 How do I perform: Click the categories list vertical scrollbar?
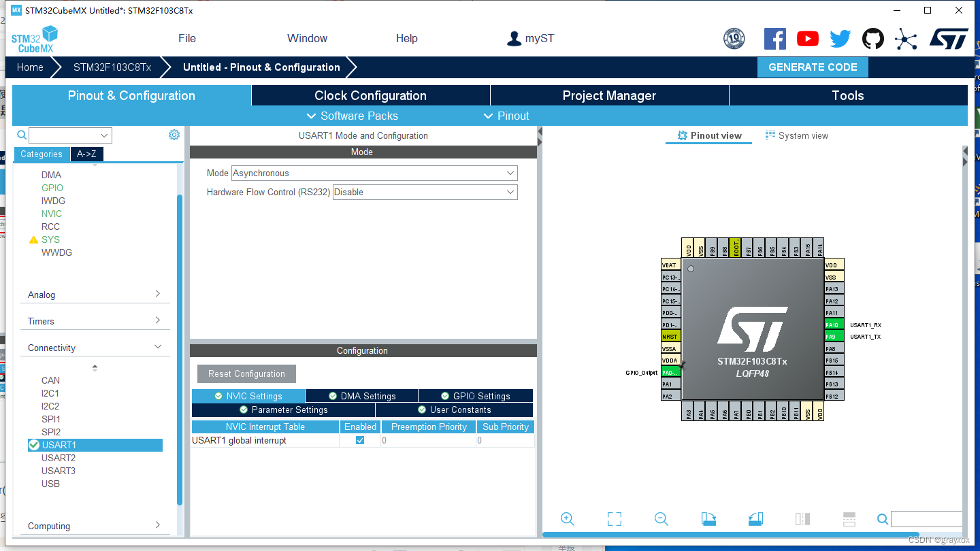[180, 350]
